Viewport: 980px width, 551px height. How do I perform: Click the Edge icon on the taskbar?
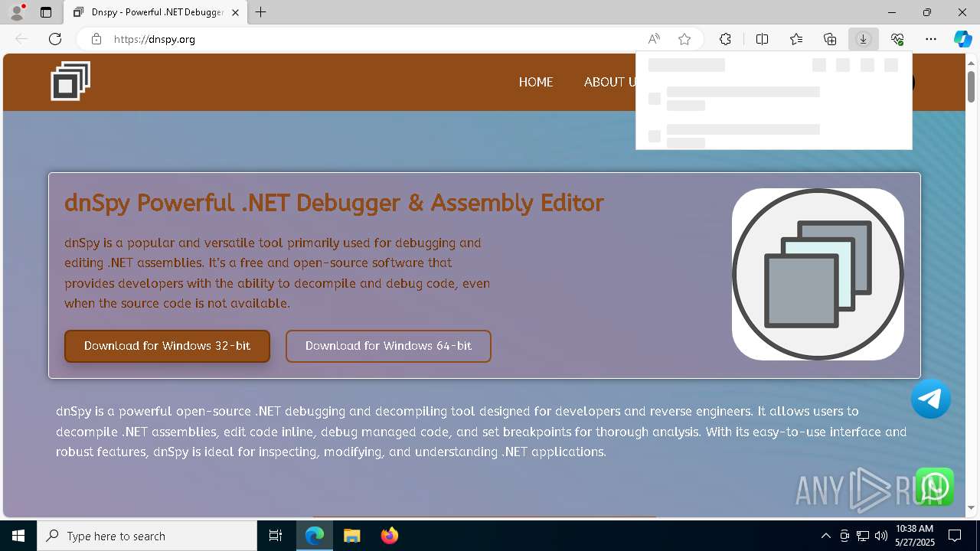coord(315,536)
